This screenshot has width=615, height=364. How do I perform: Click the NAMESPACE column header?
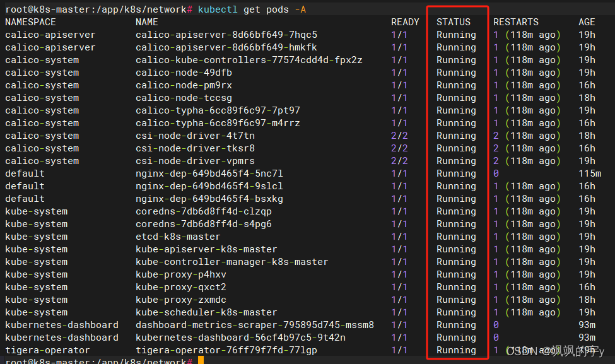pyautogui.click(x=38, y=21)
